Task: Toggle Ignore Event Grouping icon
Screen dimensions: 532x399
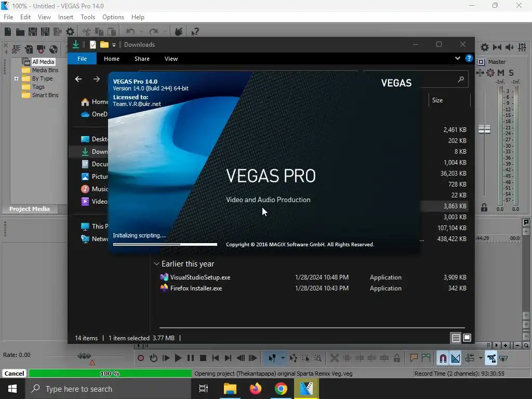Action: point(503,358)
